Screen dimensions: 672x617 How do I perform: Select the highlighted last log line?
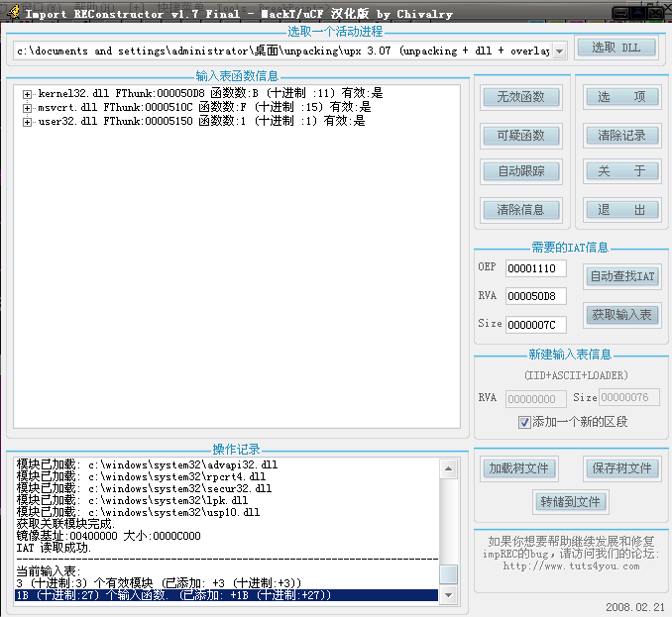click(226, 595)
